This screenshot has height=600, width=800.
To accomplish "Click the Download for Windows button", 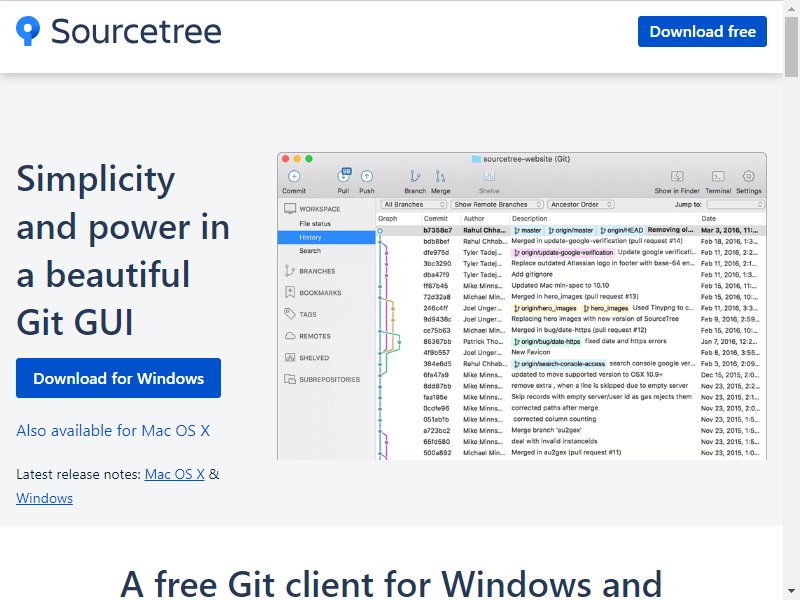I will [x=118, y=378].
